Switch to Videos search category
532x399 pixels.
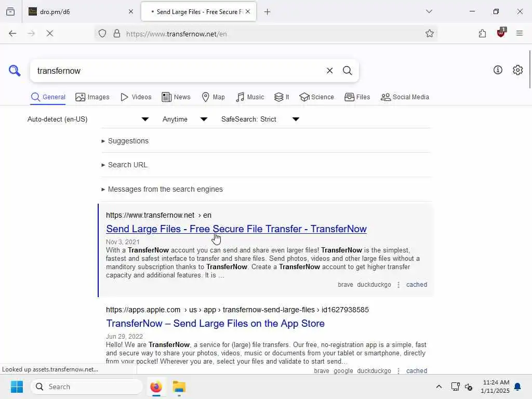pos(136,97)
